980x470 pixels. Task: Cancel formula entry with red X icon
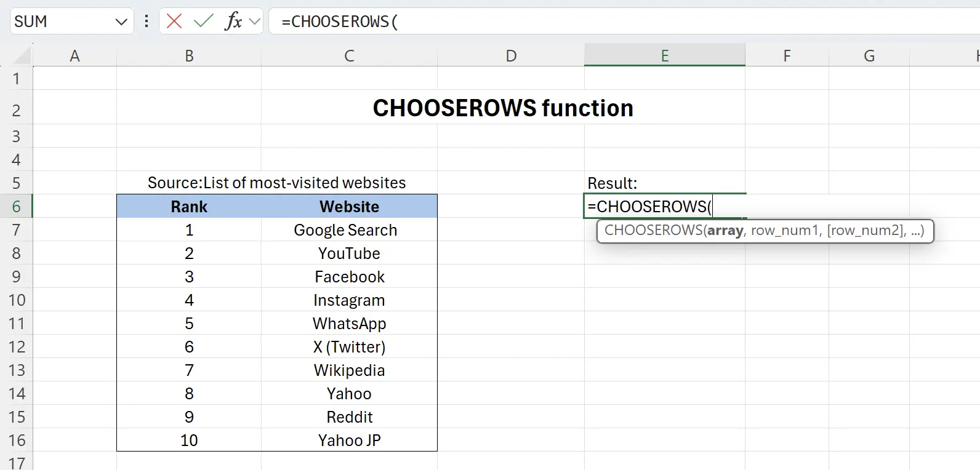coord(174,21)
